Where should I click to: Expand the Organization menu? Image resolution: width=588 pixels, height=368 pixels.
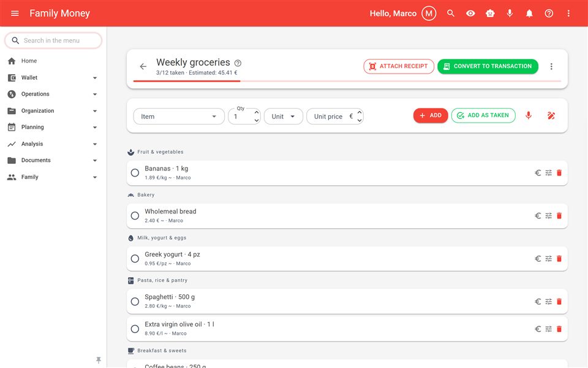53,111
